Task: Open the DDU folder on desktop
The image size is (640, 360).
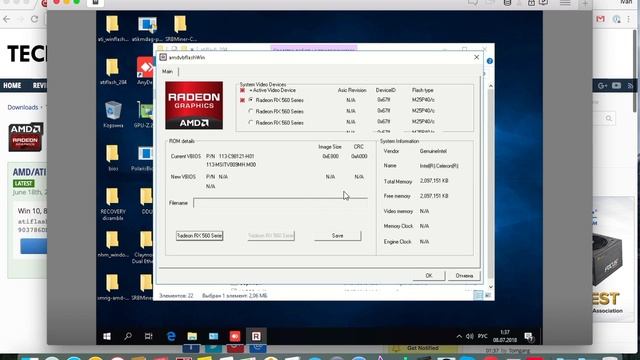Action: coord(146,201)
